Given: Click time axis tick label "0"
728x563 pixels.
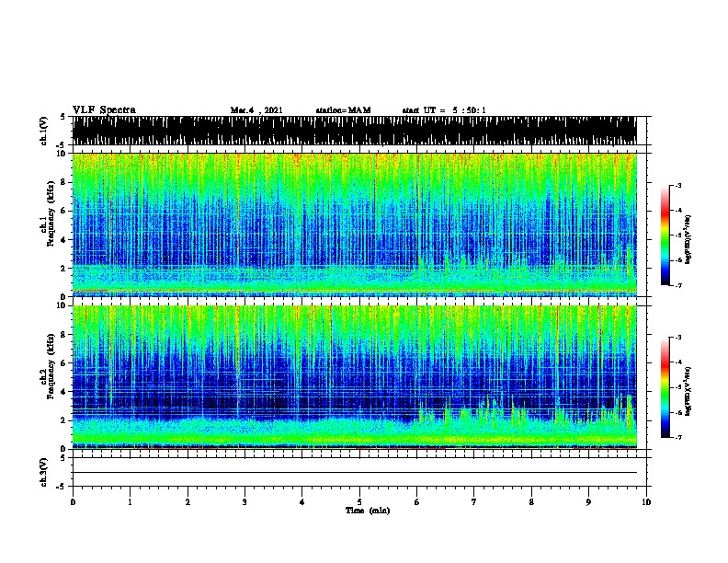Looking at the screenshot, I should pyautogui.click(x=73, y=502).
